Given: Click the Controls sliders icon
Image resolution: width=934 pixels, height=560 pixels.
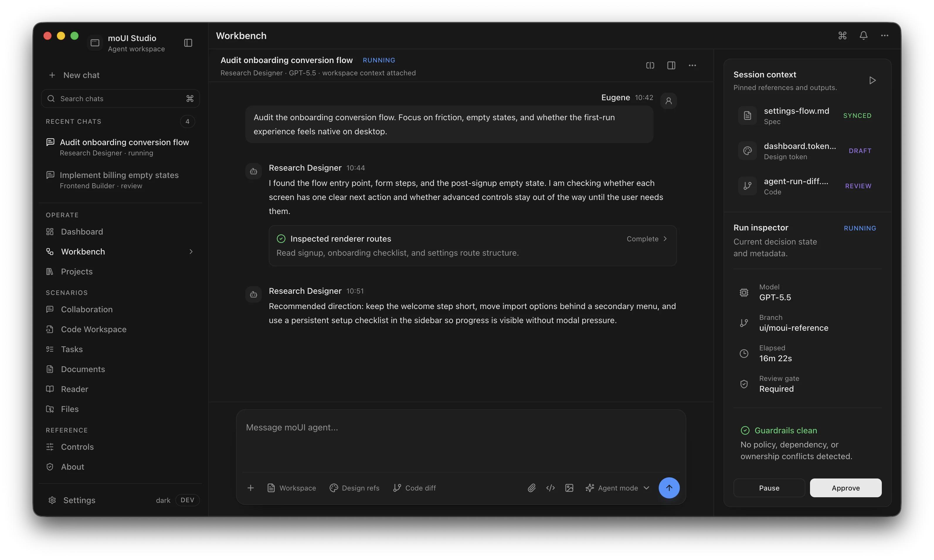Looking at the screenshot, I should [50, 447].
